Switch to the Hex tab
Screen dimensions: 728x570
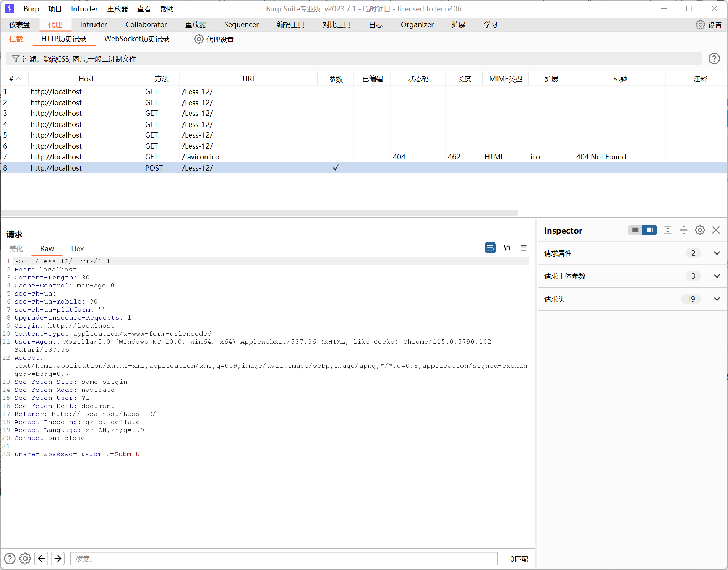point(77,248)
